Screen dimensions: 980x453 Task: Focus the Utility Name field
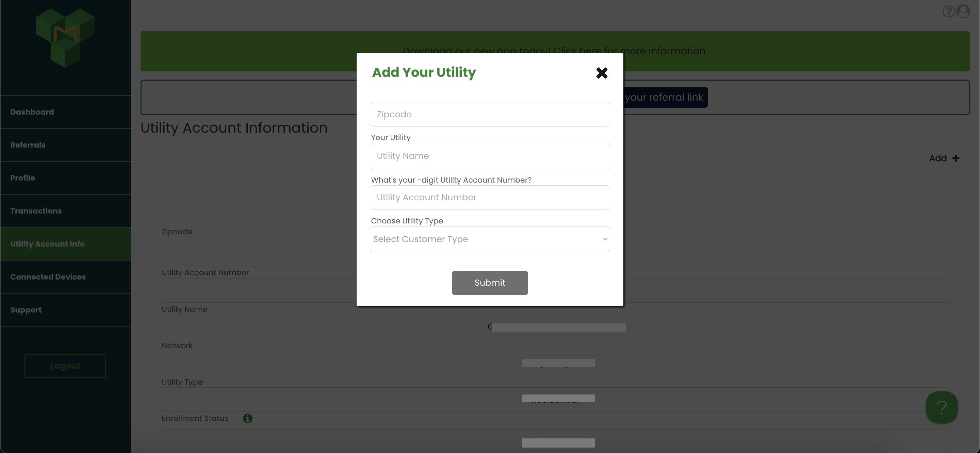pyautogui.click(x=490, y=155)
